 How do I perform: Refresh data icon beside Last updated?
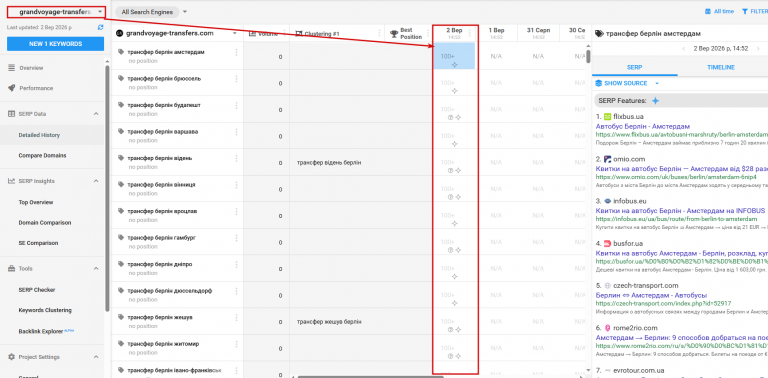100,27
